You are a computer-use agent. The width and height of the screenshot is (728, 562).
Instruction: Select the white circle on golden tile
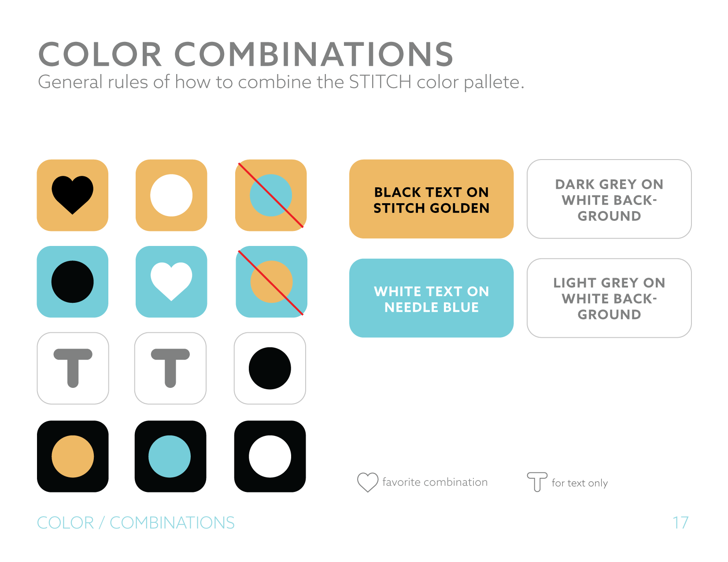coord(171,195)
